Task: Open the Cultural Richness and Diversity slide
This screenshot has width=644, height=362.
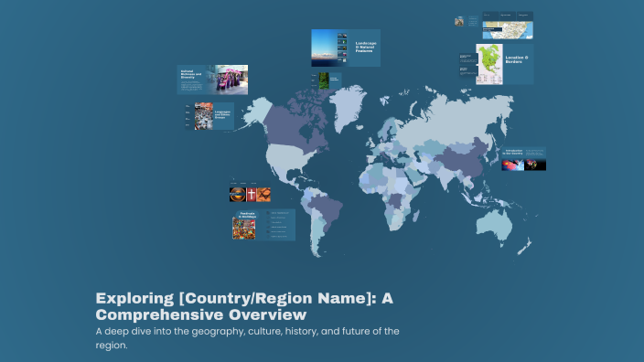Action: pos(212,80)
